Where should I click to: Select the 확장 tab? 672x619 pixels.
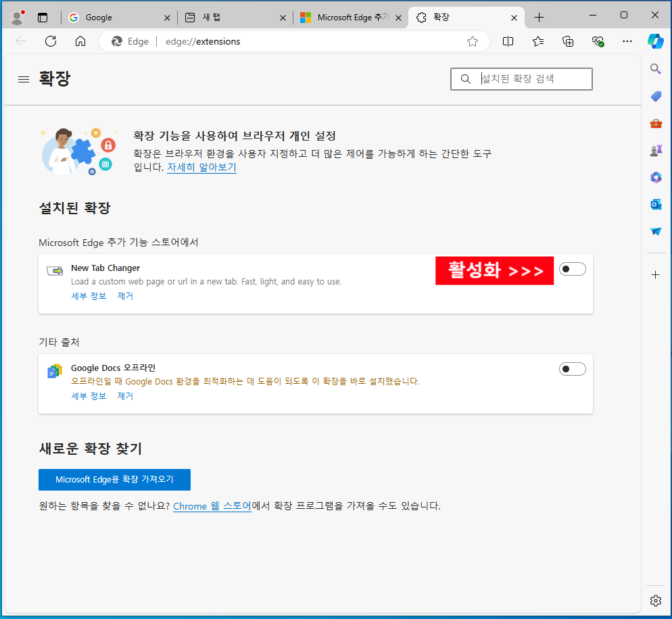tap(466, 18)
